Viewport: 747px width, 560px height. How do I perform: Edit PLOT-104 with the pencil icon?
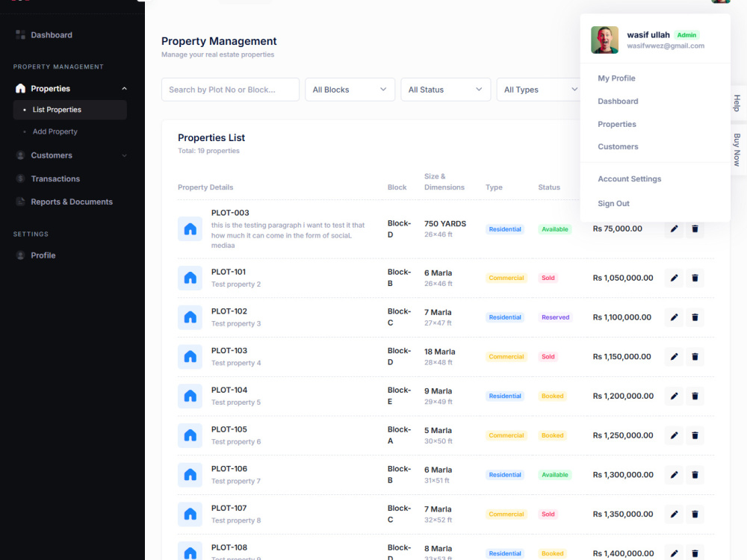click(x=674, y=396)
